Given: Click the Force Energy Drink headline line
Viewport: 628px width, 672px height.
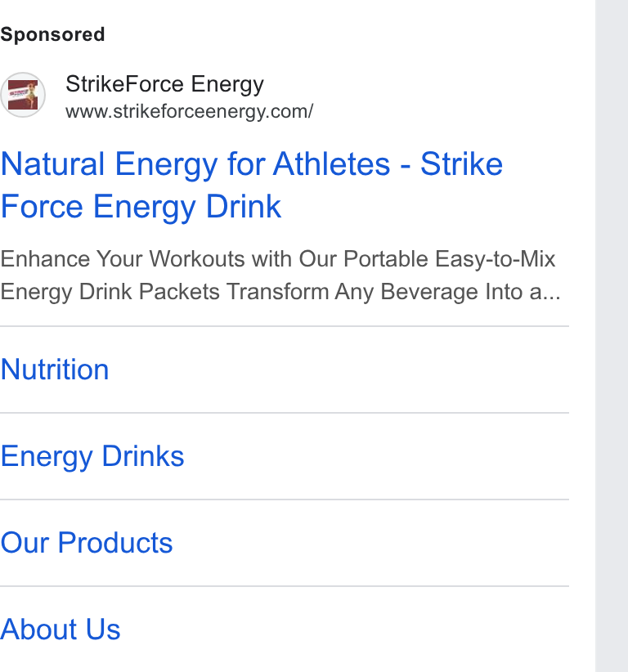Looking at the screenshot, I should pos(141,207).
